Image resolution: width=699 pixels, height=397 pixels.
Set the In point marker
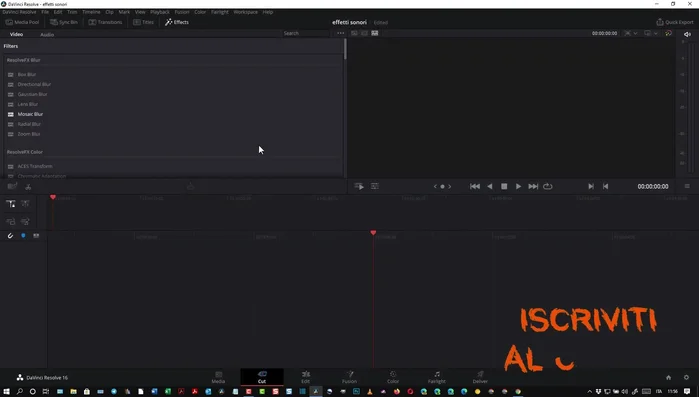tap(591, 186)
